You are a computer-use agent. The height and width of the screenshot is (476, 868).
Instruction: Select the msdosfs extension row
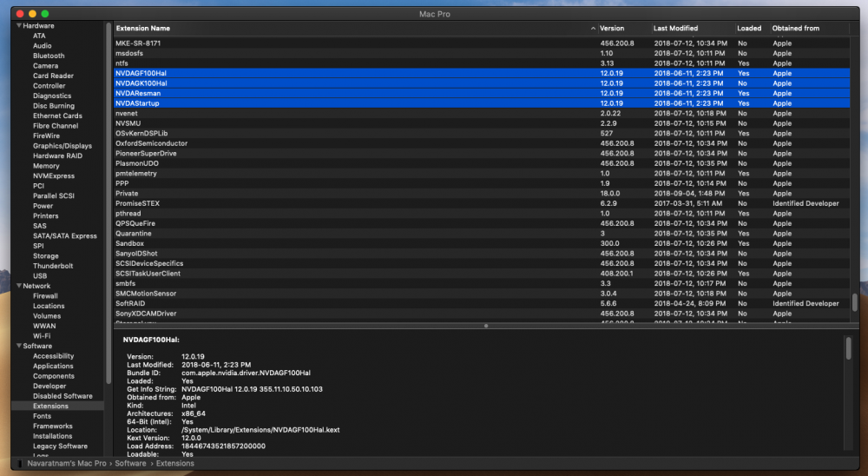(x=482, y=53)
